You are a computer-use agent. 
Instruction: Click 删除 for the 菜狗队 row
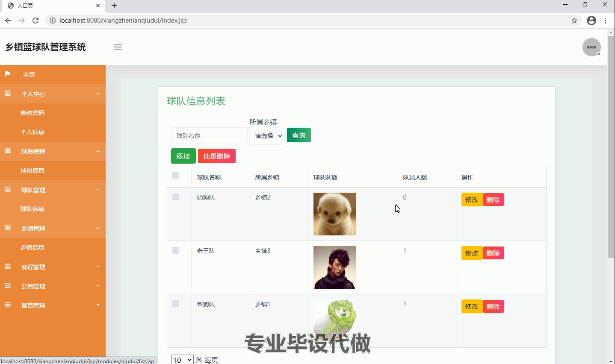pos(493,306)
